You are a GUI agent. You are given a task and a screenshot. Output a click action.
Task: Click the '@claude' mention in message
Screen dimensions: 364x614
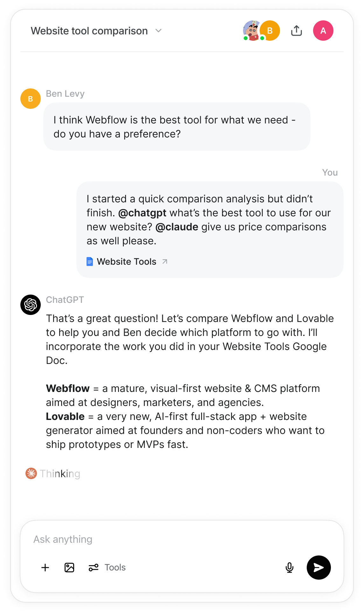177,227
